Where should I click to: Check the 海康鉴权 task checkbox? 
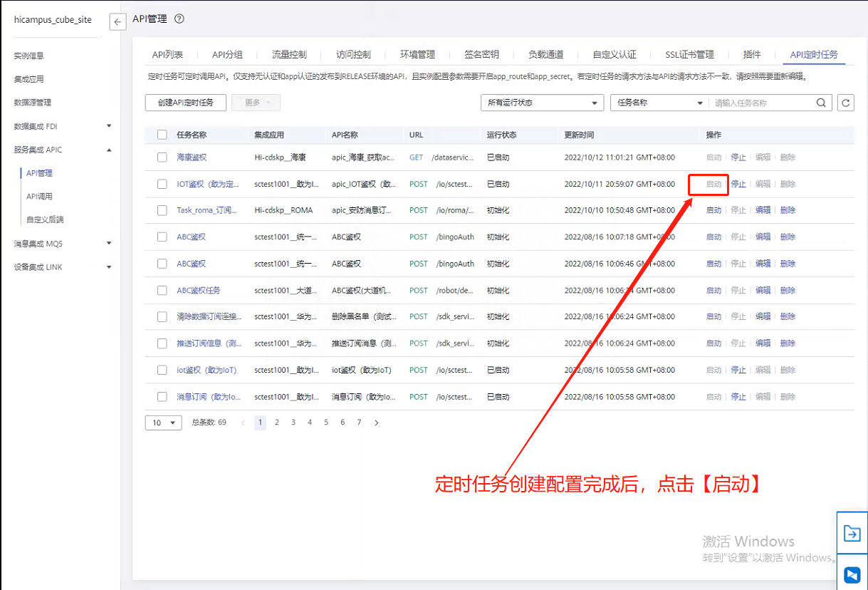tap(162, 157)
